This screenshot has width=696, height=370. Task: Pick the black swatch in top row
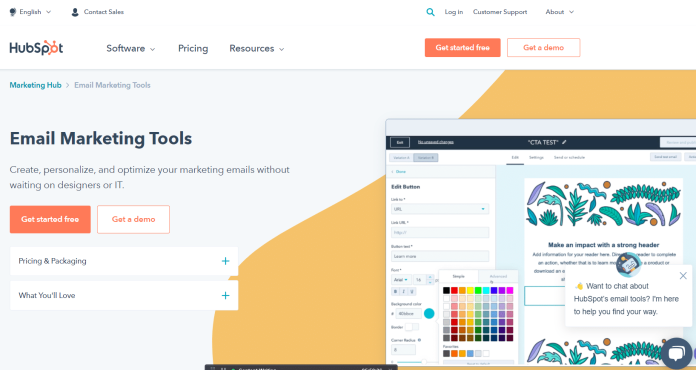click(x=446, y=291)
